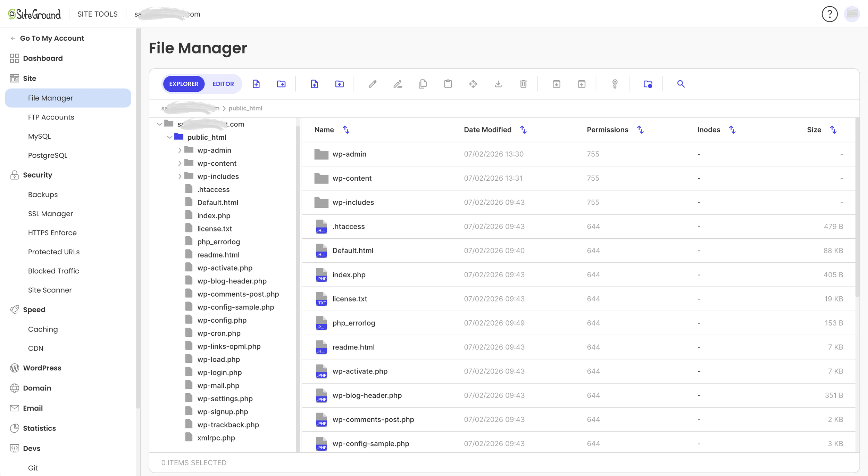Open the Paste icon in the toolbar

click(448, 84)
